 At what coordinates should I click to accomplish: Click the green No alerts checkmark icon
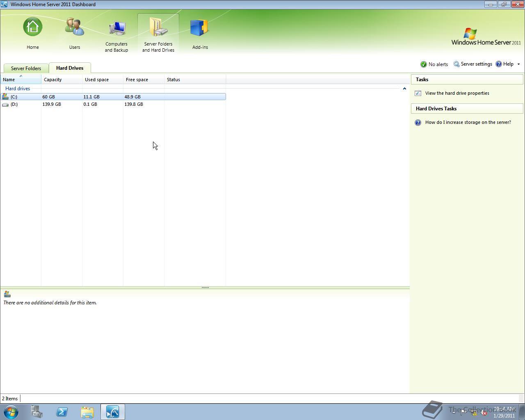tap(424, 64)
